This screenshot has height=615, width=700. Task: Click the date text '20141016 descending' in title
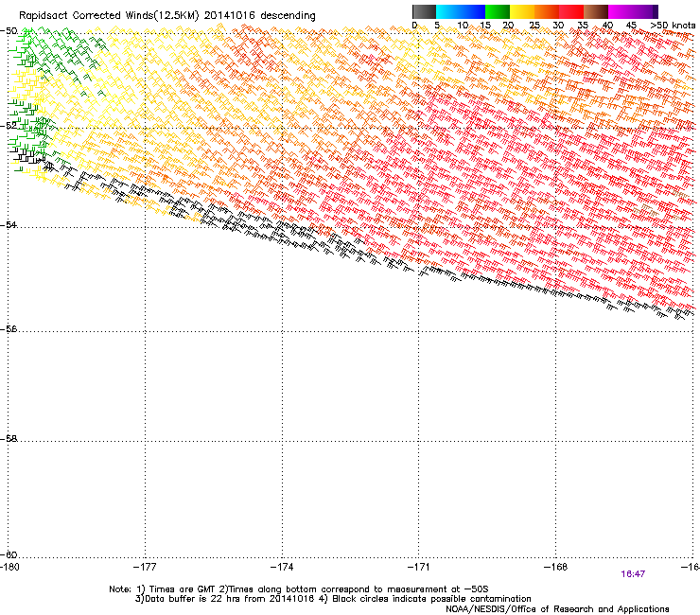260,16
